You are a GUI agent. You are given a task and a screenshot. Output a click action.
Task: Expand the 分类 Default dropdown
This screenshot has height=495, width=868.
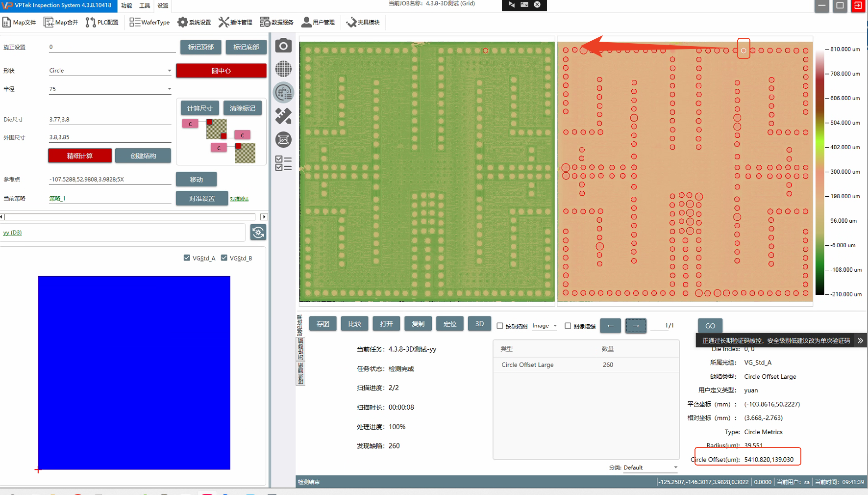pos(675,468)
